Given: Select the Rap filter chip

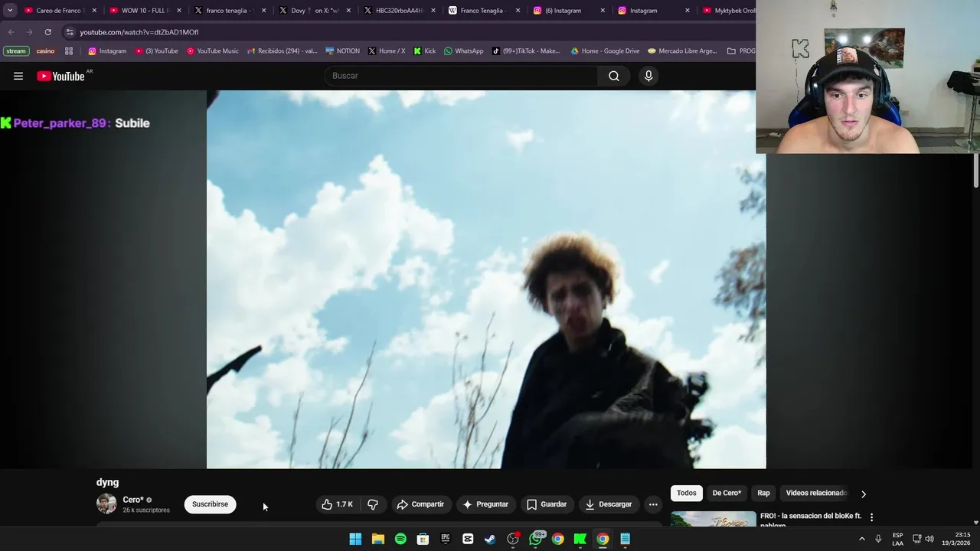Looking at the screenshot, I should click(763, 493).
